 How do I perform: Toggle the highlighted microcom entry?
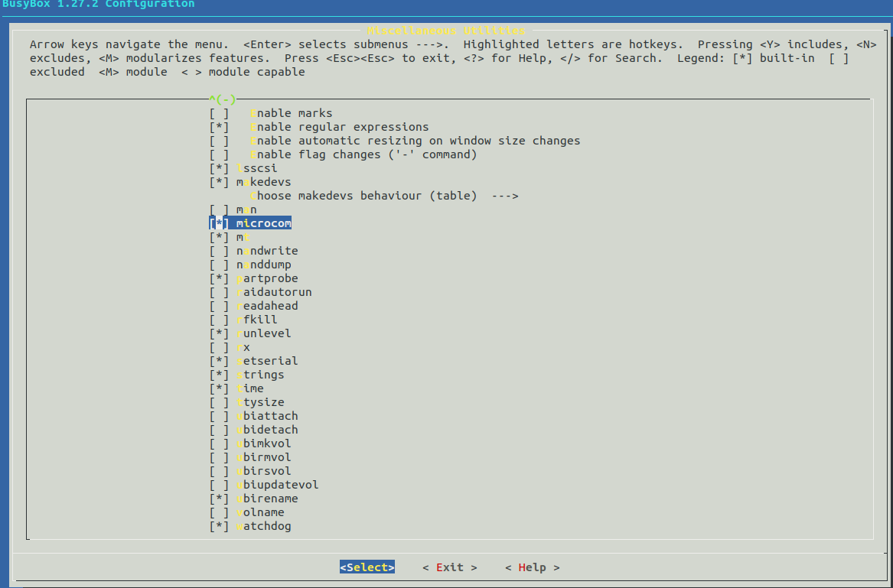click(x=250, y=223)
